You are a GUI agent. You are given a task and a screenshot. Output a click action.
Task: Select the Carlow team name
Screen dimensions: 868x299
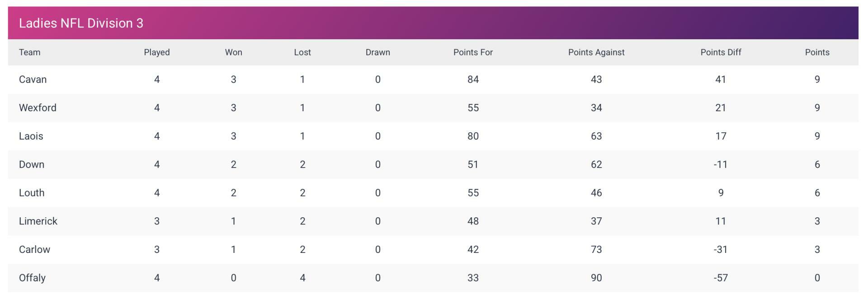[34, 250]
